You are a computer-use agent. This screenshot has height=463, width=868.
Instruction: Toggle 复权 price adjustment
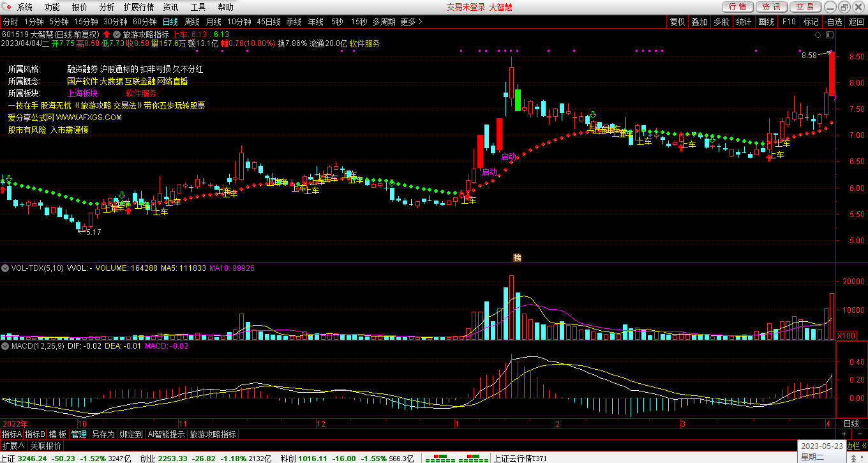(677, 22)
